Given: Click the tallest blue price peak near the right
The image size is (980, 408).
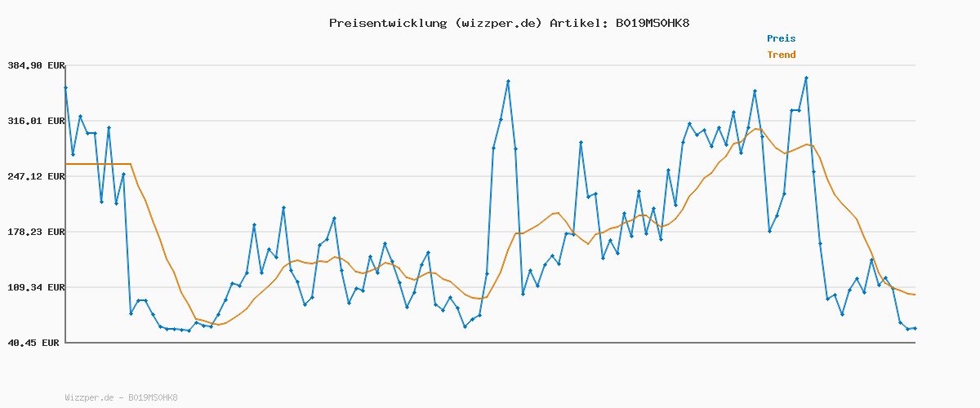Looking at the screenshot, I should pos(806,78).
